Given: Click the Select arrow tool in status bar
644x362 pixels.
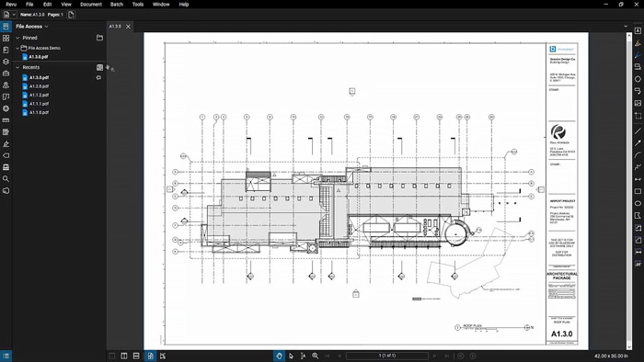Looking at the screenshot, I should coord(291,356).
